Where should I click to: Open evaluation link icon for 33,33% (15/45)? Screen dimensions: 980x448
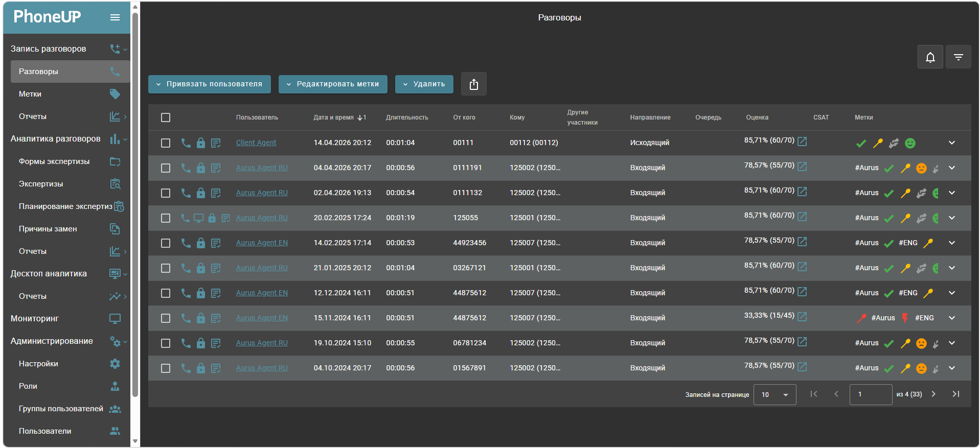(x=802, y=316)
